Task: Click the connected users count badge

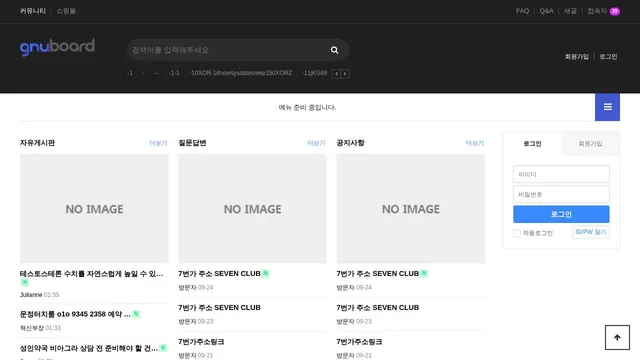Action: point(614,11)
